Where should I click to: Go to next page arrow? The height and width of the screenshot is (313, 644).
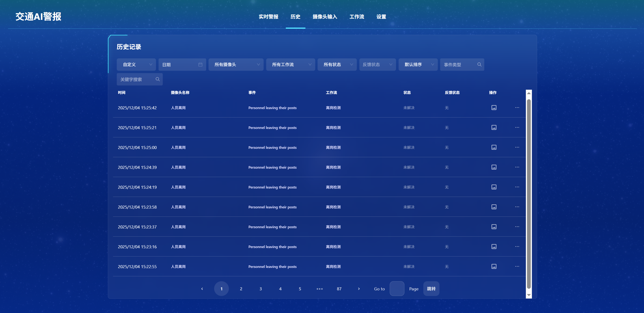tap(359, 289)
